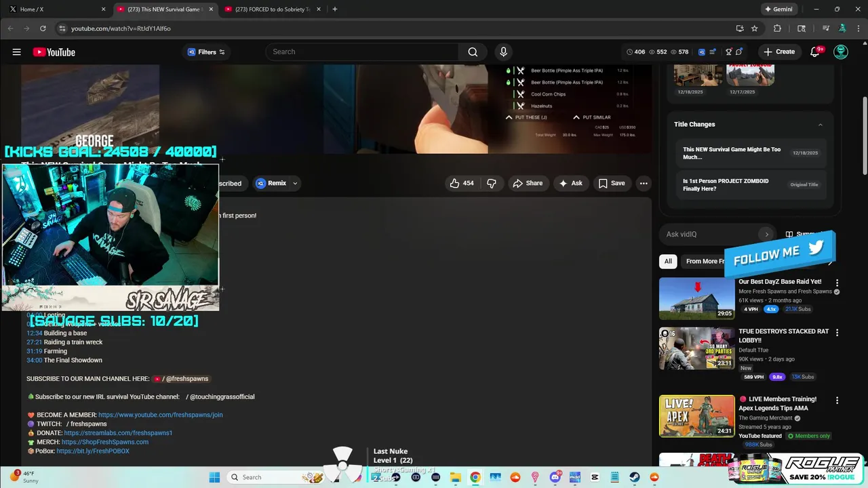The height and width of the screenshot is (488, 868).
Task: Focus the YouTube search box
Action: tap(362, 52)
